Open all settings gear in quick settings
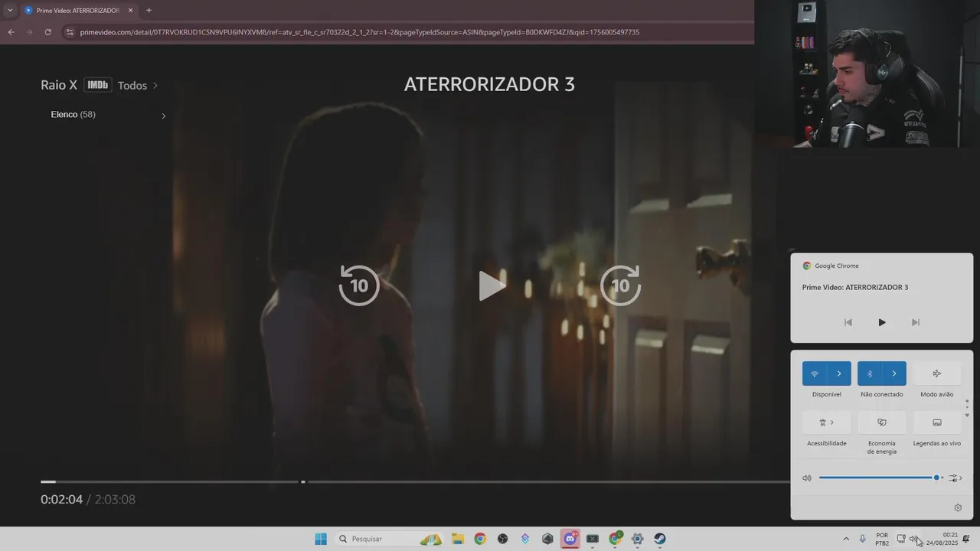Screen dimensions: 980x551 pos(958,507)
